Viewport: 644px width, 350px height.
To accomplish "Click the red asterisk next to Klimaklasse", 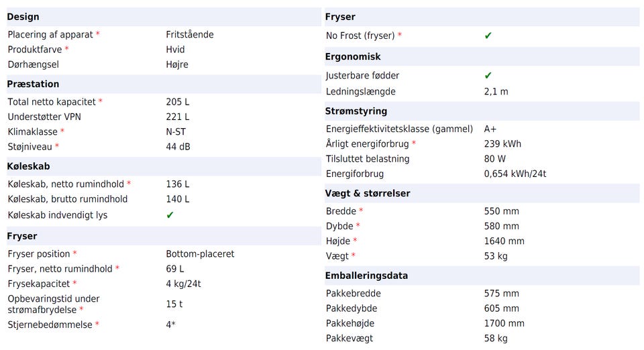I will [x=62, y=131].
